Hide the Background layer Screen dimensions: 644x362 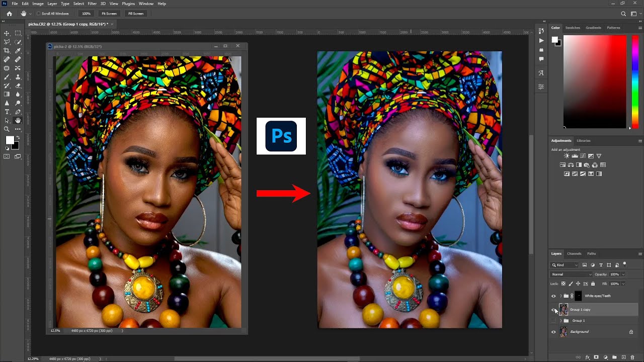(x=554, y=332)
